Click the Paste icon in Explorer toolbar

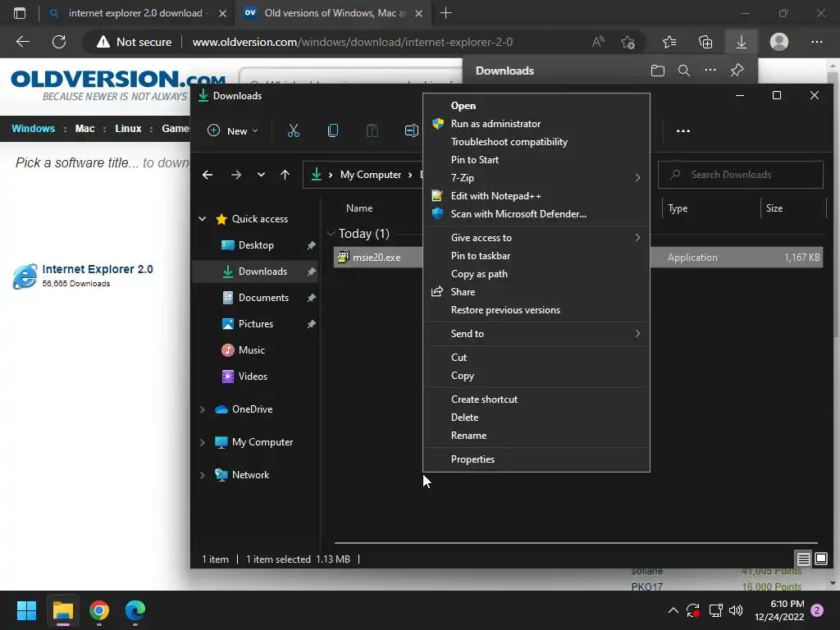click(x=372, y=130)
